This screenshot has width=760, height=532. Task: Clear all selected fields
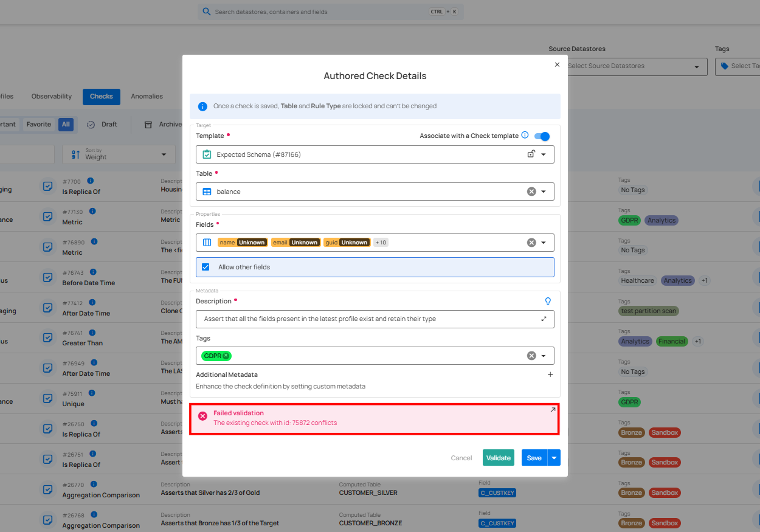click(x=531, y=243)
